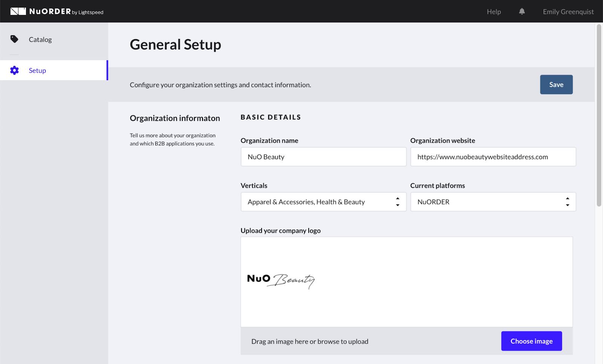This screenshot has height=364, width=603.
Task: Open the Verticals dropdown
Action: (x=323, y=202)
